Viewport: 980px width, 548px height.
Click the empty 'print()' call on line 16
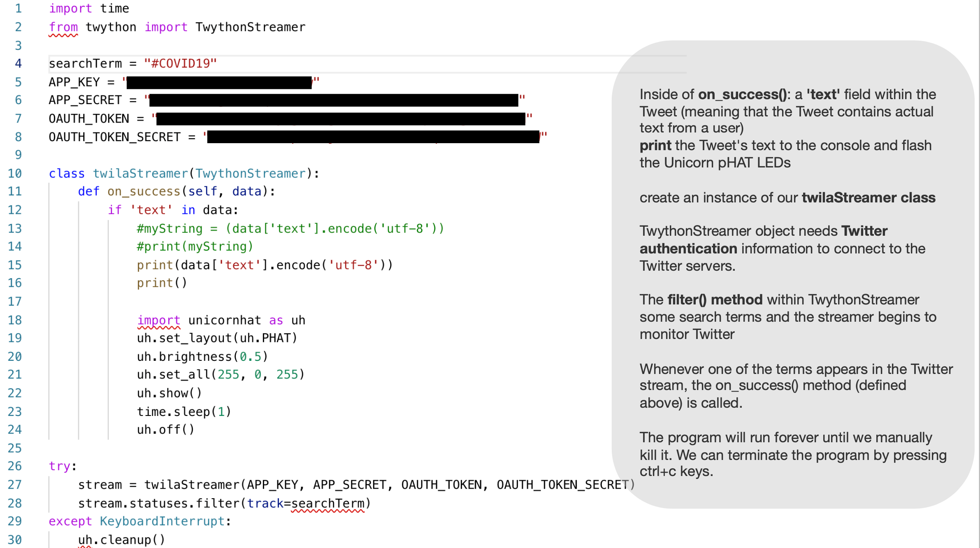(x=162, y=283)
